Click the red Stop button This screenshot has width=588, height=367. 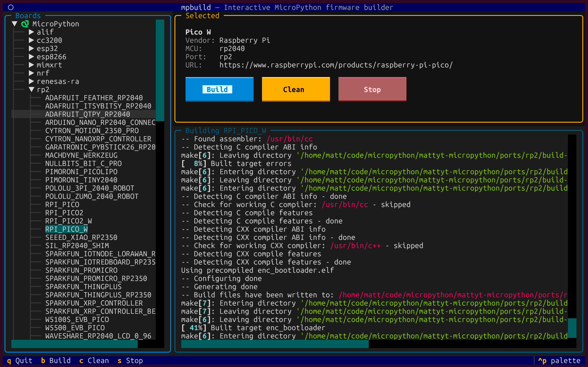click(x=372, y=89)
